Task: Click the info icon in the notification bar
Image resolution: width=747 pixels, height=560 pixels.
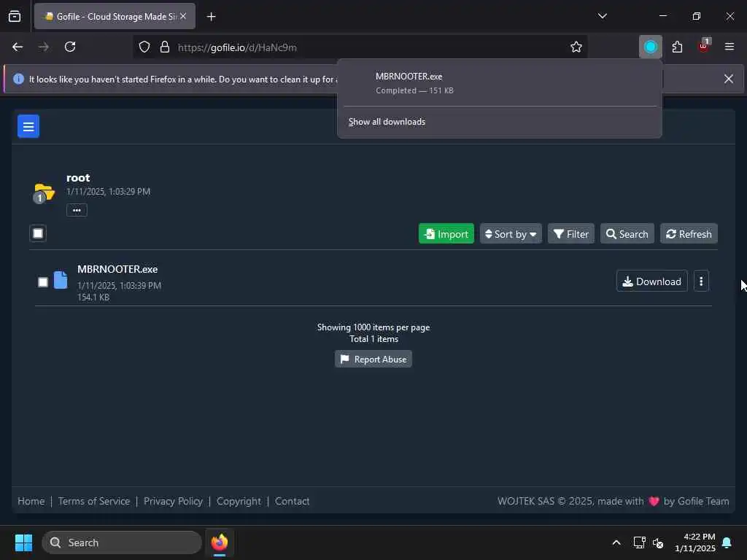Action: [18, 79]
